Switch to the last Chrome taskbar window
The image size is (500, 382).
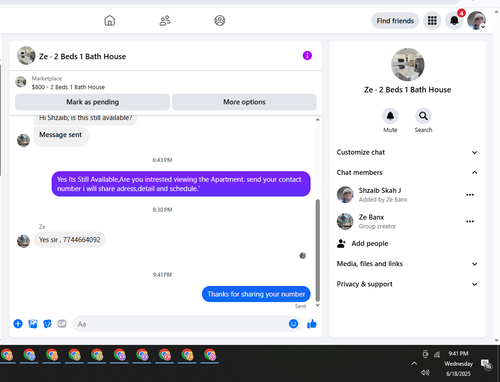pos(210,355)
